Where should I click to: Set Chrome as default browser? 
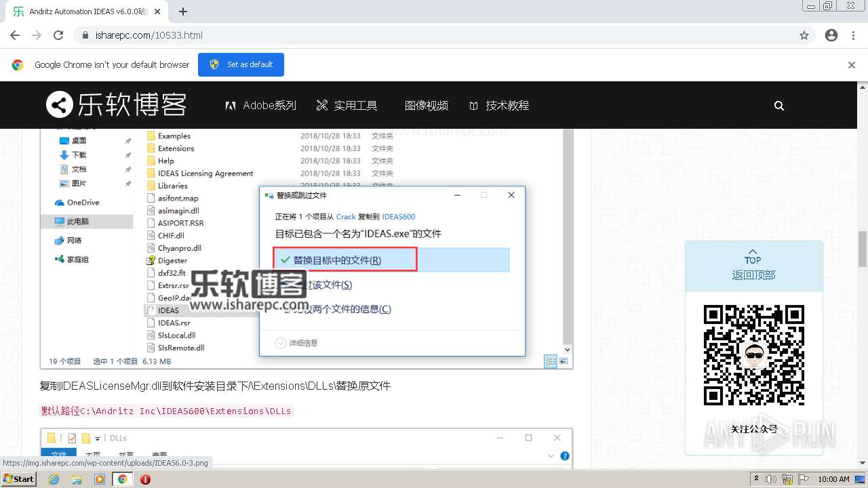point(241,64)
